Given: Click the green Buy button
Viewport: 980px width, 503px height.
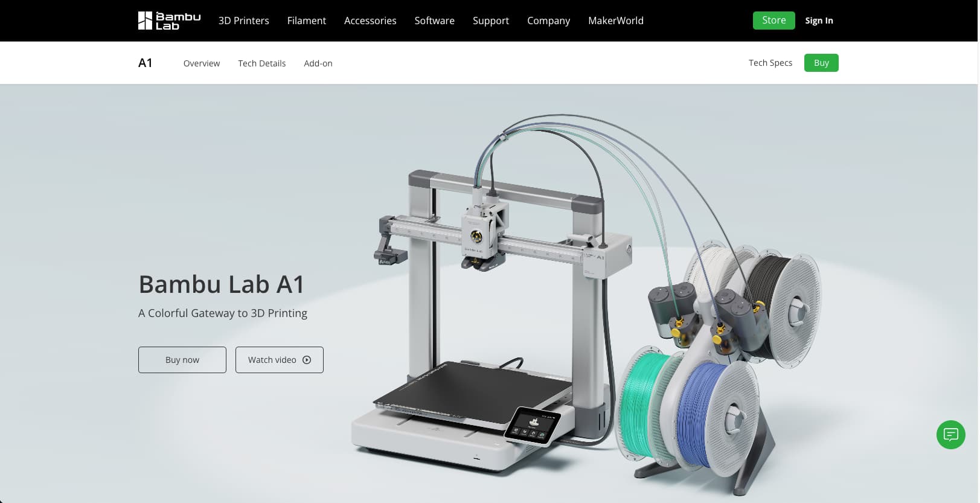Looking at the screenshot, I should (x=821, y=63).
